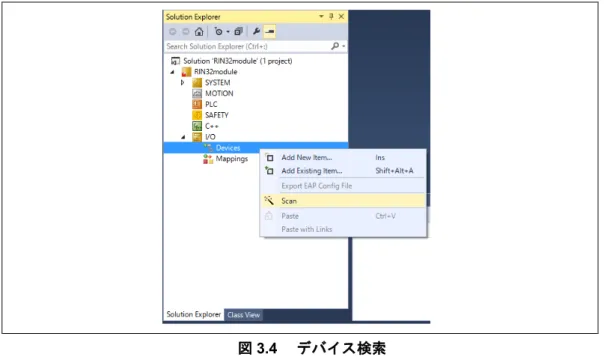The width and height of the screenshot is (604, 363).
Task: Click the Devices node icon
Action: pos(208,148)
